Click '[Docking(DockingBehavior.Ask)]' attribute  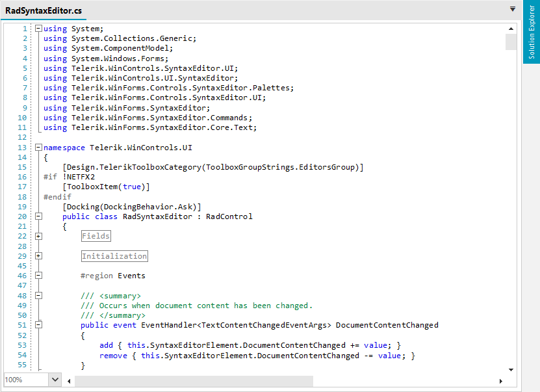point(131,207)
